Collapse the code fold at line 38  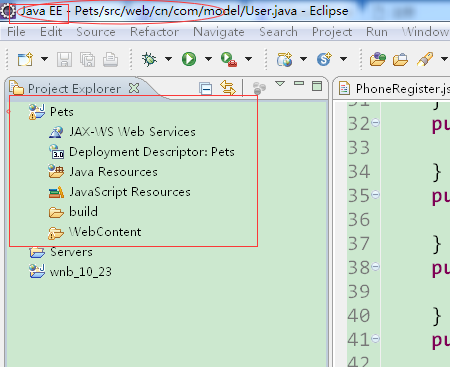point(375,267)
